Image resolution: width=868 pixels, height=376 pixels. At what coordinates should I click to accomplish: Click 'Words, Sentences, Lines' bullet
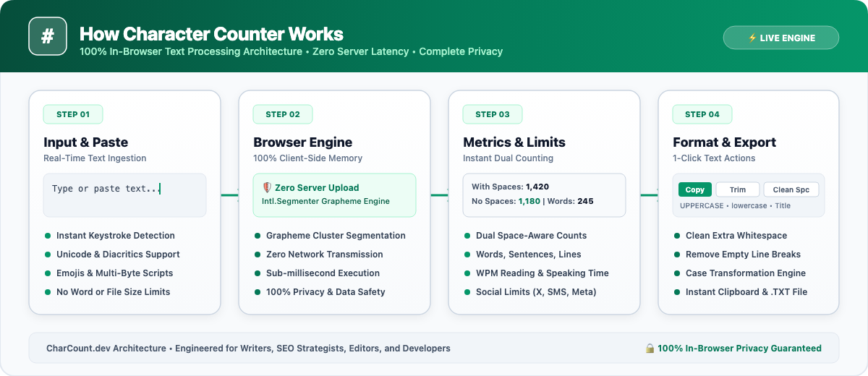[529, 255]
